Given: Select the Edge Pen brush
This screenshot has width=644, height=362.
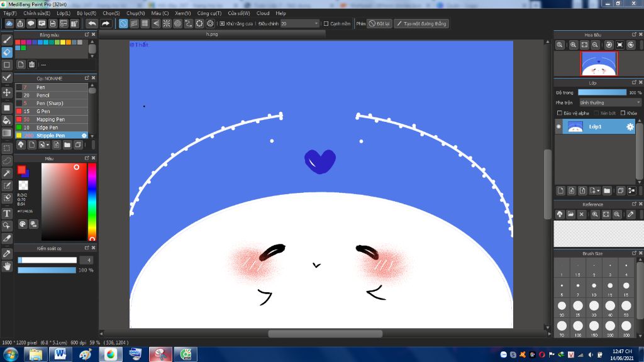Looking at the screenshot, I should pos(52,127).
